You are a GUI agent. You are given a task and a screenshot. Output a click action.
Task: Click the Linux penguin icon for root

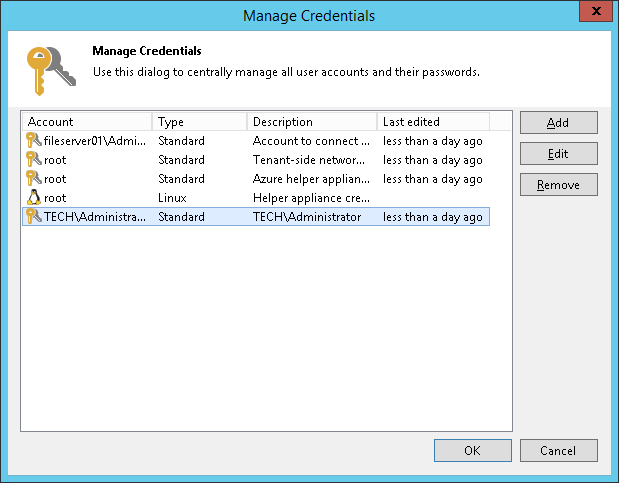pyautogui.click(x=33, y=198)
